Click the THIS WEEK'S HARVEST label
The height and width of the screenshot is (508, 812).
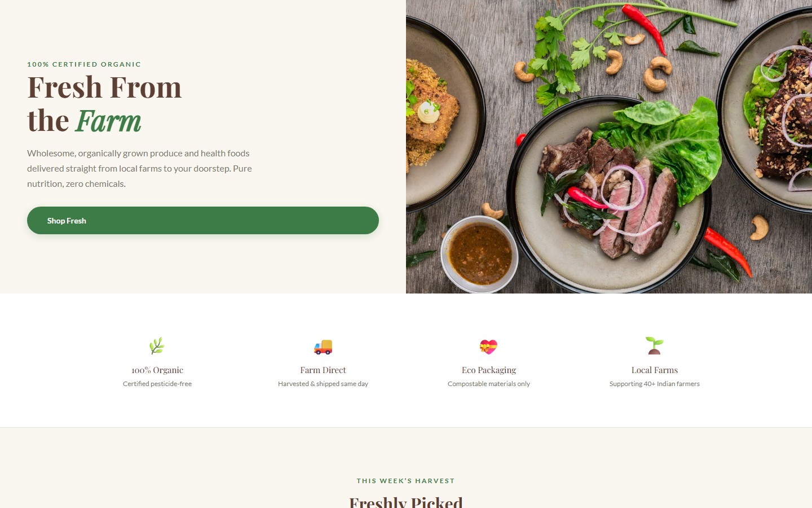pyautogui.click(x=406, y=481)
